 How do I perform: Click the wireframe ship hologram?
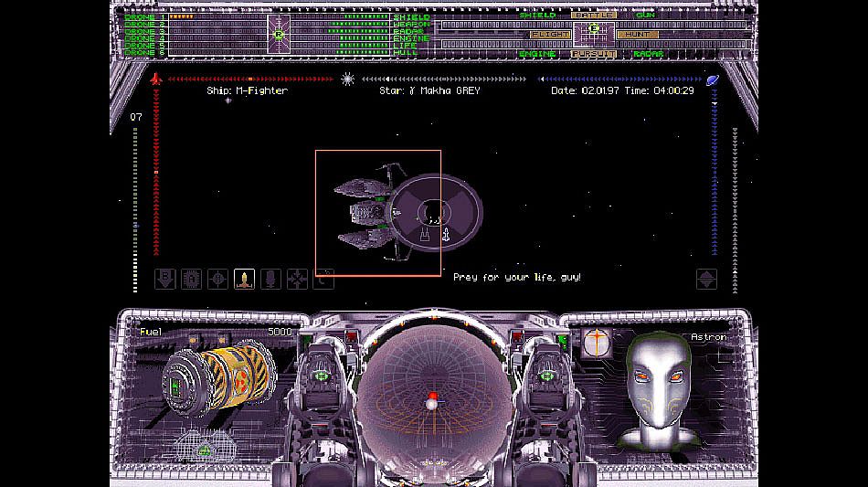pyautogui.click(x=206, y=446)
